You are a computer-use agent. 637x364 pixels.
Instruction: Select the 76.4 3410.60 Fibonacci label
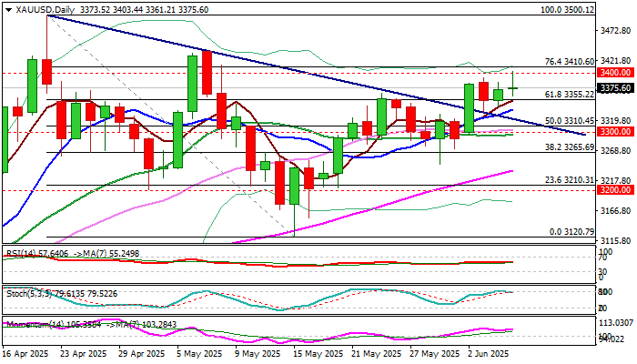coord(570,61)
